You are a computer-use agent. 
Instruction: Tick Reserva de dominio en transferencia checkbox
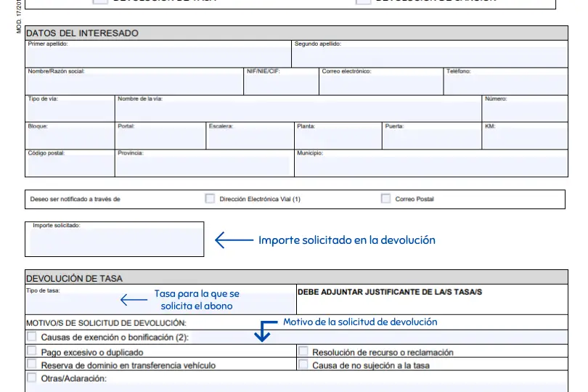coord(32,364)
